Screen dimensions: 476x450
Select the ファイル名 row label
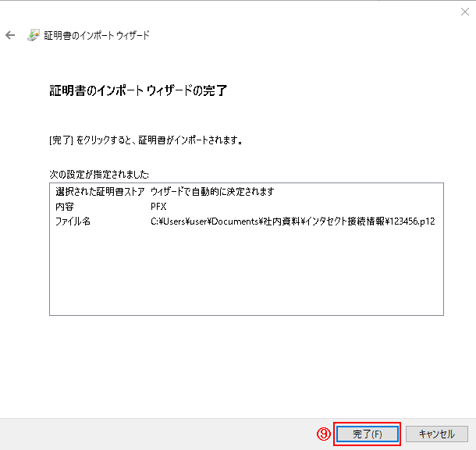(73, 221)
